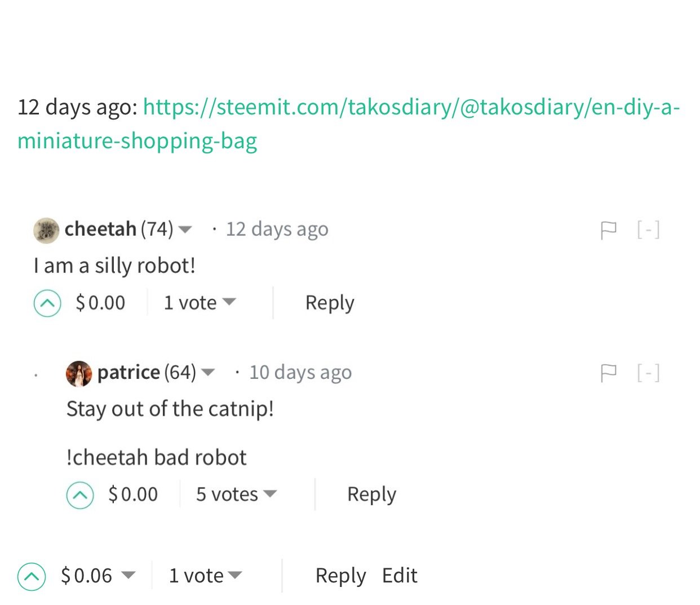Open patrice's avatar picture
Screen dimensions: 700x605
(x=79, y=373)
